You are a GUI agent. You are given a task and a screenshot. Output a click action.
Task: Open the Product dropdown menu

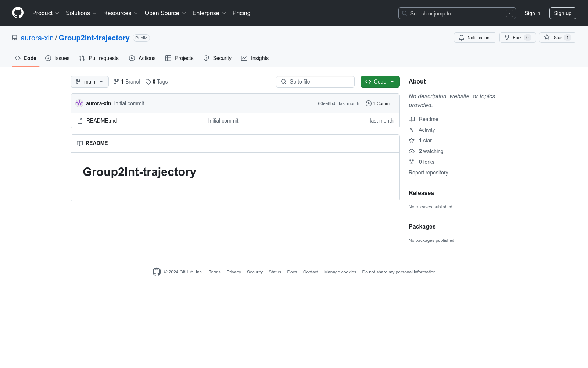click(46, 13)
